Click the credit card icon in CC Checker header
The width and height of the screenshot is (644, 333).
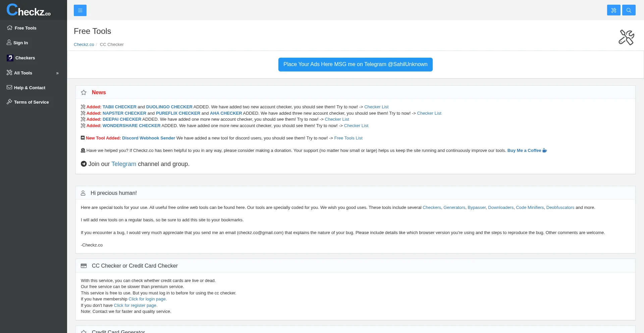click(84, 266)
